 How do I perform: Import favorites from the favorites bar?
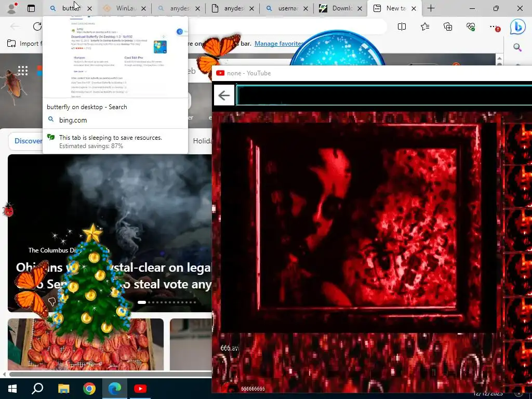coord(24,44)
